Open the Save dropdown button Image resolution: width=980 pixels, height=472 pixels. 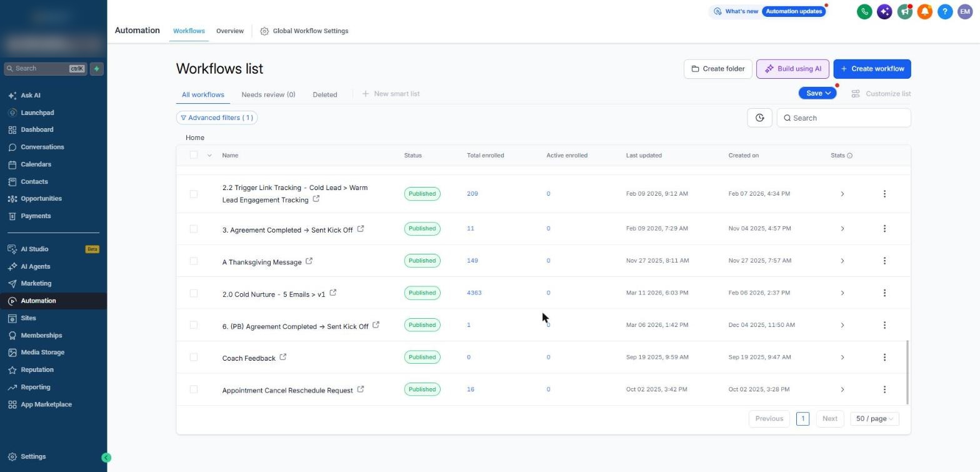coord(817,93)
